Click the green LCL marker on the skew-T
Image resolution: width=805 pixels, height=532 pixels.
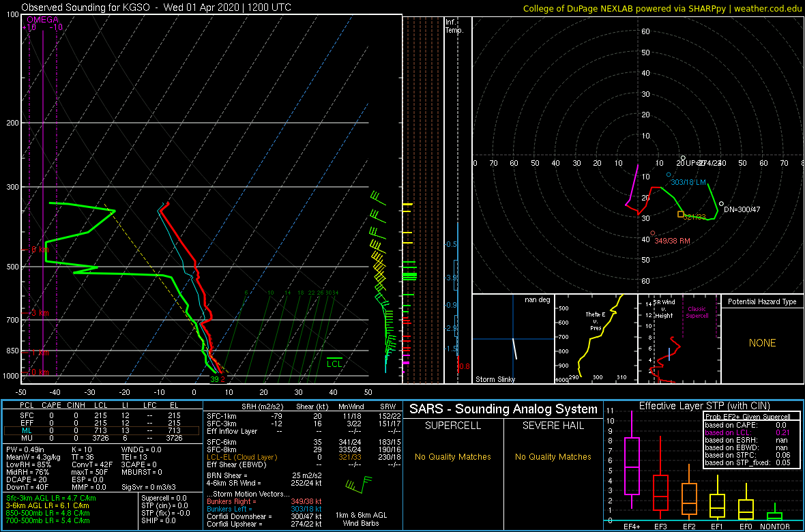coord(335,361)
